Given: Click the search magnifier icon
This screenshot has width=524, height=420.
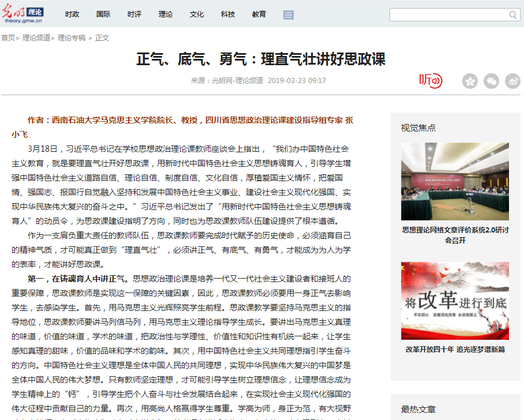Looking at the screenshot, I should pos(513,15).
